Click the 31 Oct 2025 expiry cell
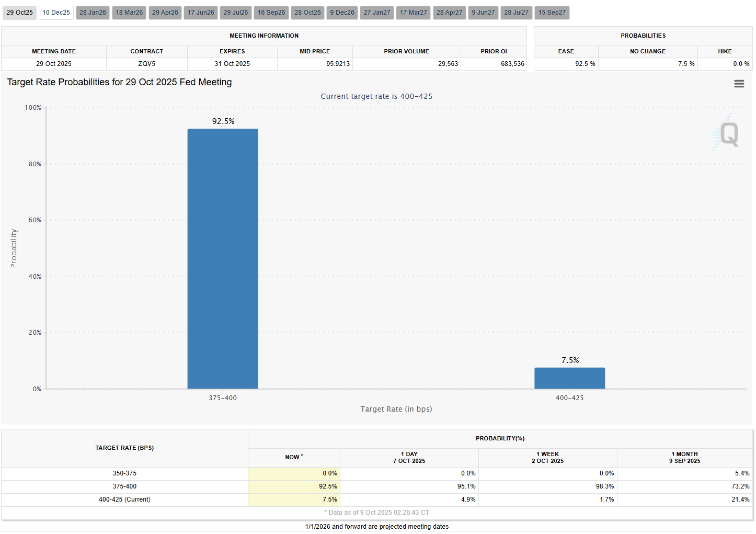756x534 pixels. point(232,64)
